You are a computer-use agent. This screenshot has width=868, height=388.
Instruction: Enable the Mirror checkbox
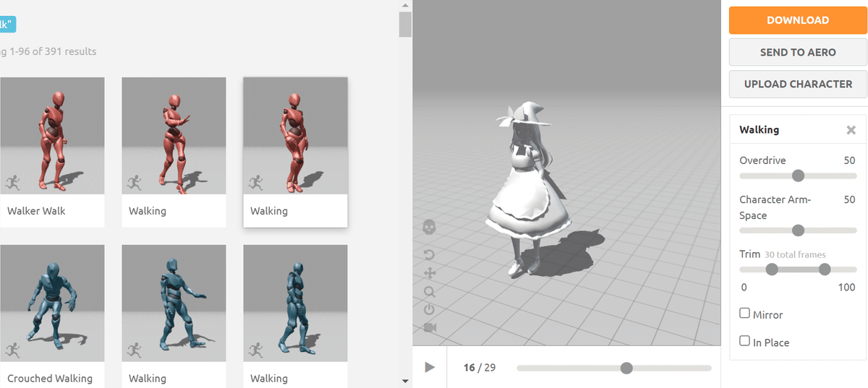[744, 314]
